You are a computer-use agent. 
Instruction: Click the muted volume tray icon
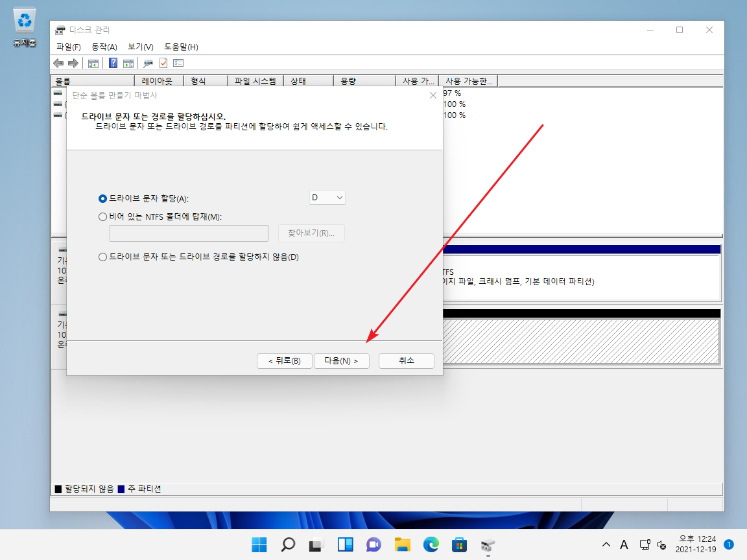click(661, 544)
